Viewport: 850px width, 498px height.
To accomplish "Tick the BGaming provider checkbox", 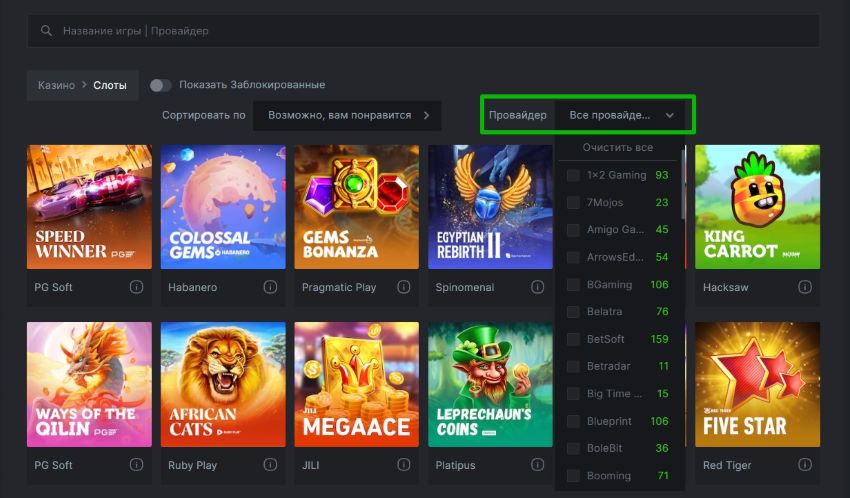I will point(573,285).
